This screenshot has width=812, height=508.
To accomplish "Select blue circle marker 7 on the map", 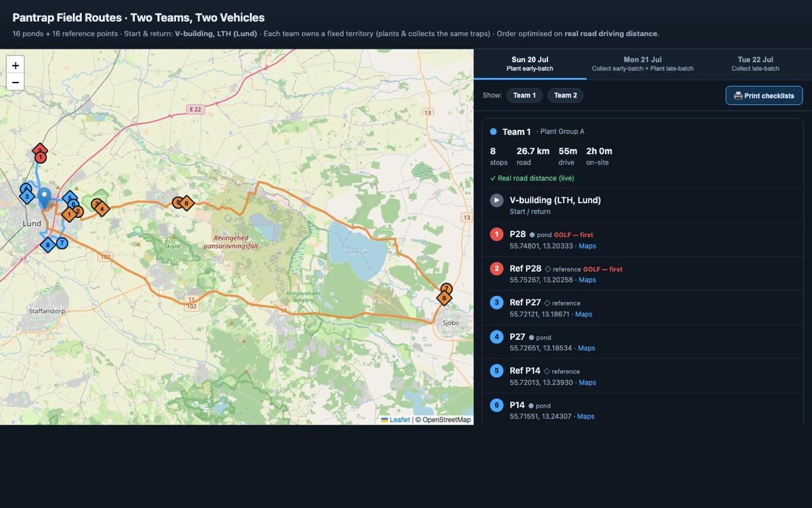I will pyautogui.click(x=62, y=242).
